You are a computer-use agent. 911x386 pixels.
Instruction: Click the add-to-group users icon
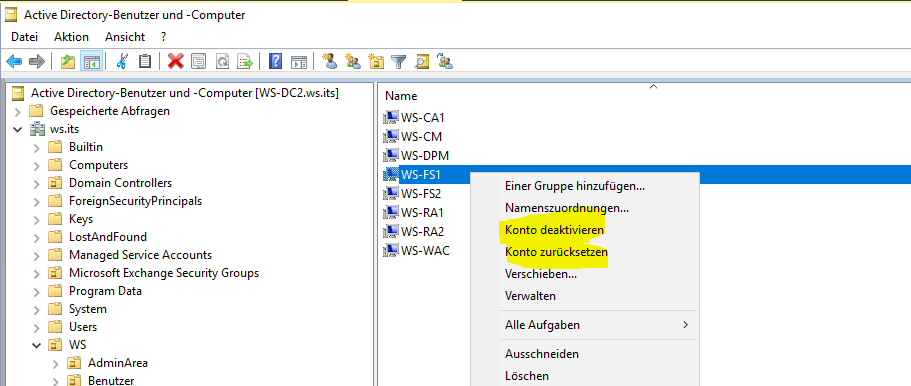(x=445, y=61)
